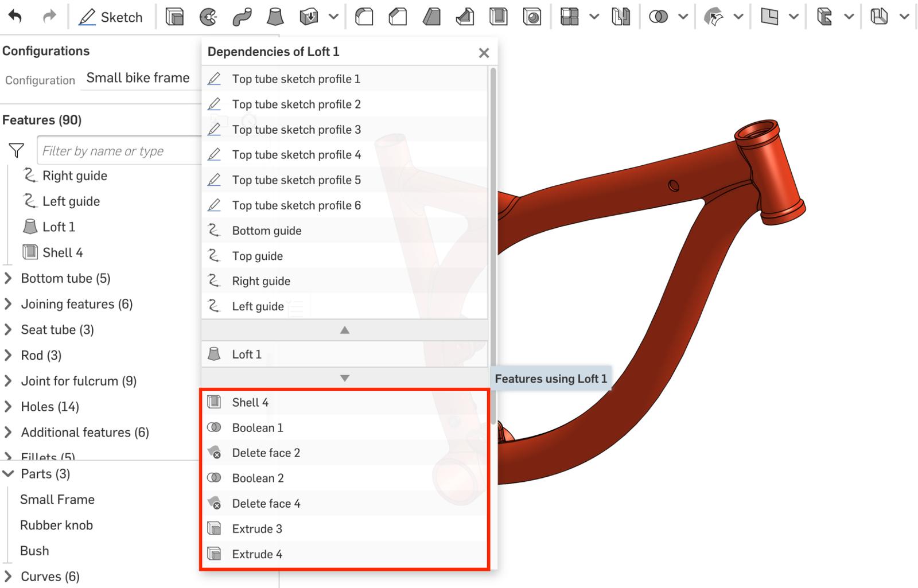This screenshot has width=918, height=588.
Task: Select the Extrude tool
Action: (x=173, y=17)
